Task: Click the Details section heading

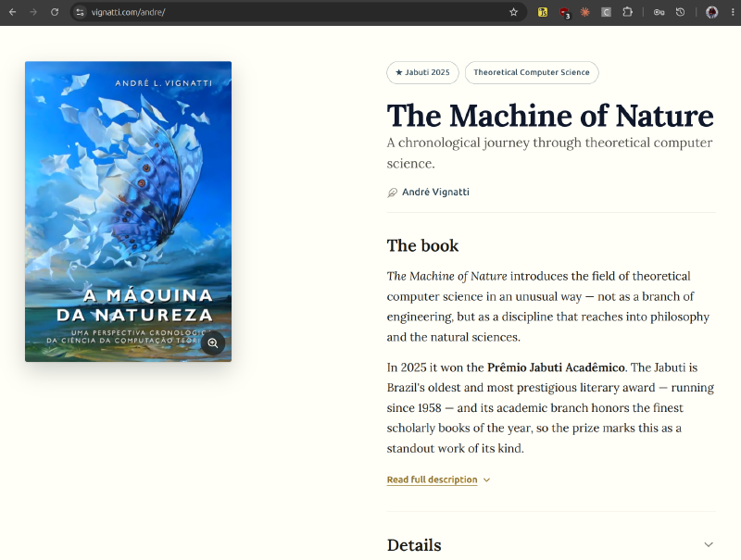Action: [x=414, y=545]
